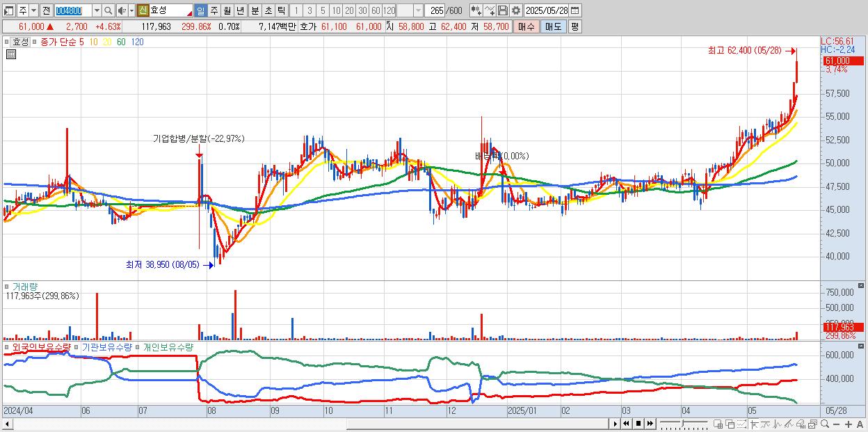Open the 주 category dropdown at top left

click(x=34, y=10)
